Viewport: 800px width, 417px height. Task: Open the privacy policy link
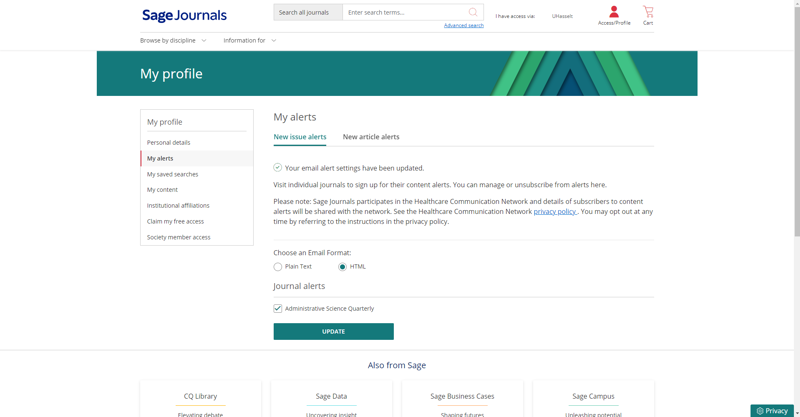pos(554,212)
